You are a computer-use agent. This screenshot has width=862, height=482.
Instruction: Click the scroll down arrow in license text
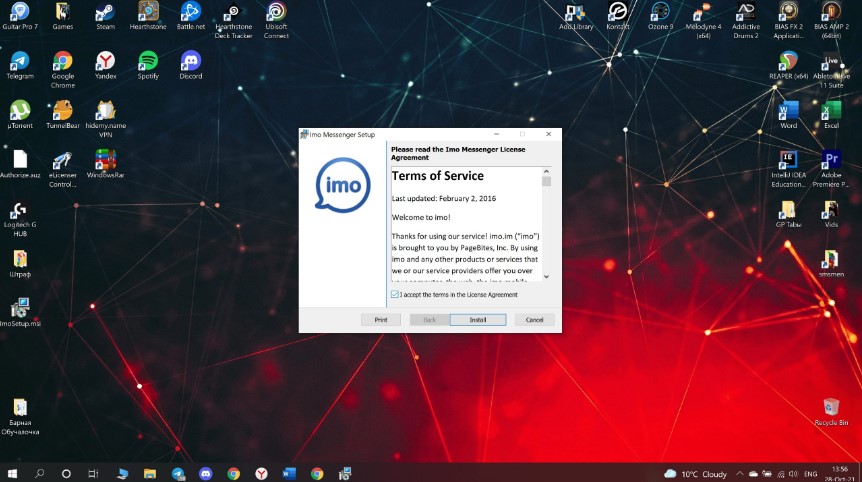[546, 276]
